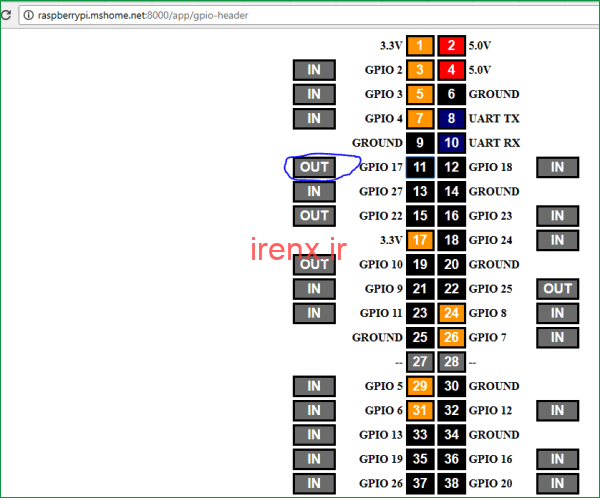
Task: Click pin 9 ground box
Action: tap(420, 143)
